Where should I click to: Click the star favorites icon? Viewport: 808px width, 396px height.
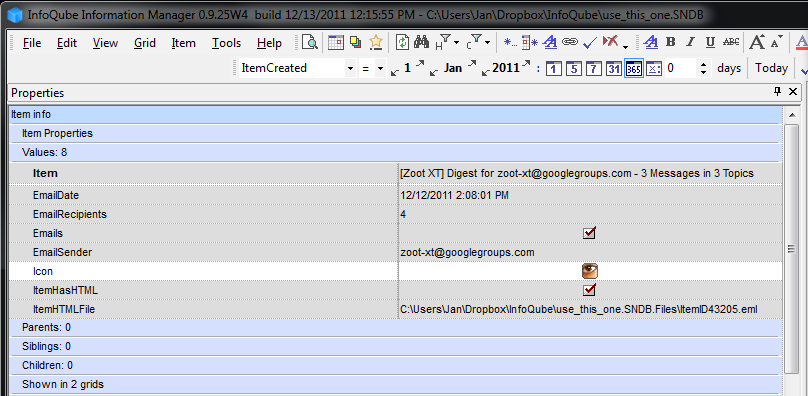[x=376, y=42]
